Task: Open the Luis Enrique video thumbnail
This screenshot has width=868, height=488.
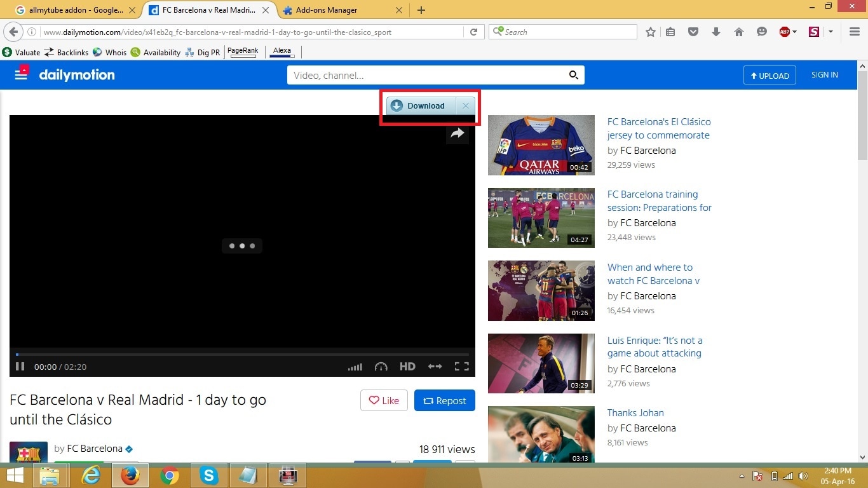Action: (541, 363)
